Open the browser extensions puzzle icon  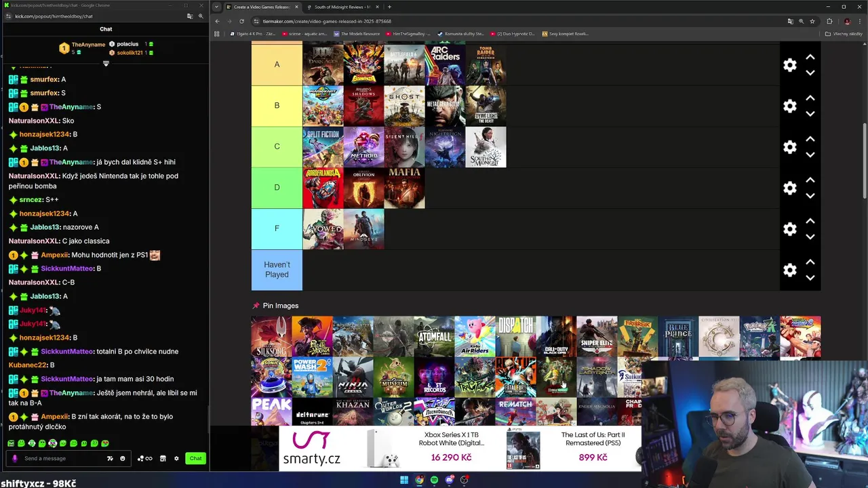829,21
